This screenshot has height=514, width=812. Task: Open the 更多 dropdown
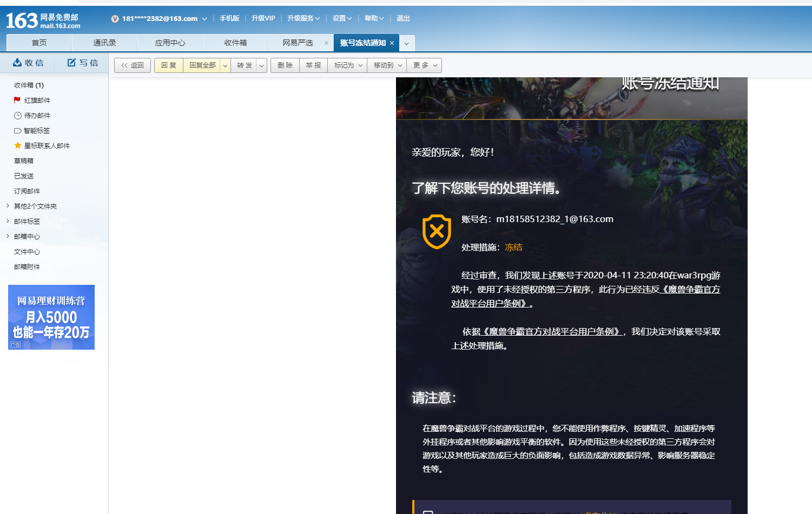(x=424, y=65)
